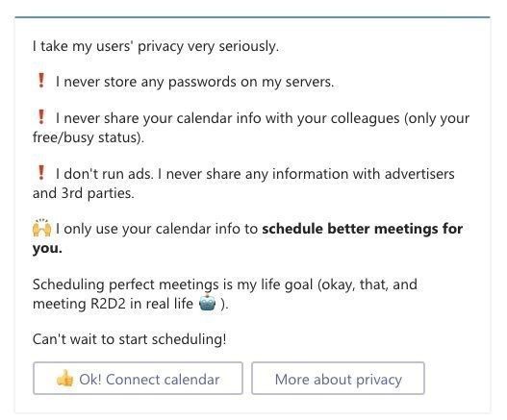Open More about privacy
Viewport: 507px width, 420px height.
coord(338,378)
